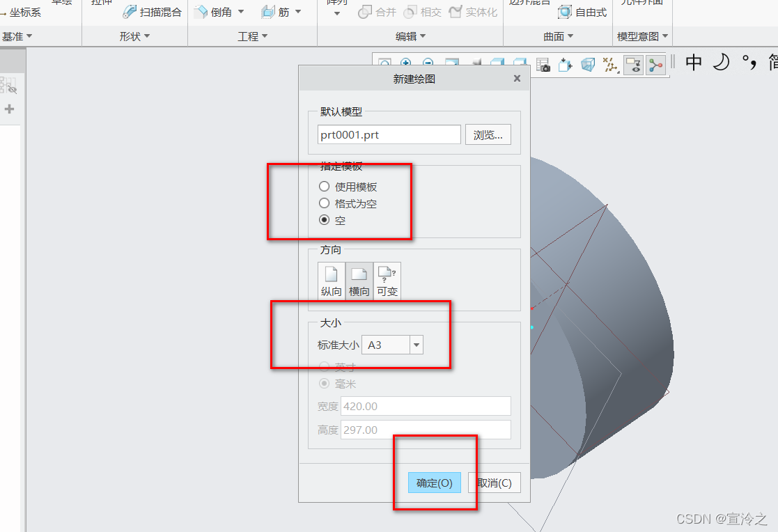Click the zoom in magnifier icon

(406, 63)
